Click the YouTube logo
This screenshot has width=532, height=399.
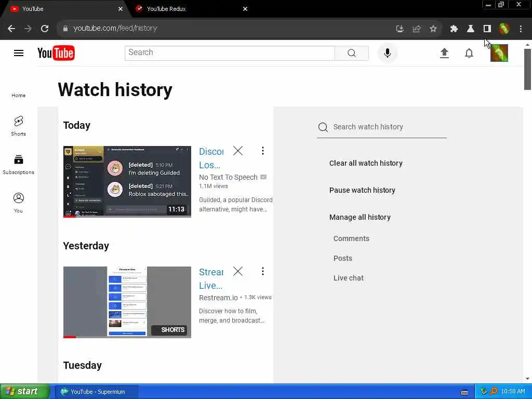coord(56,54)
